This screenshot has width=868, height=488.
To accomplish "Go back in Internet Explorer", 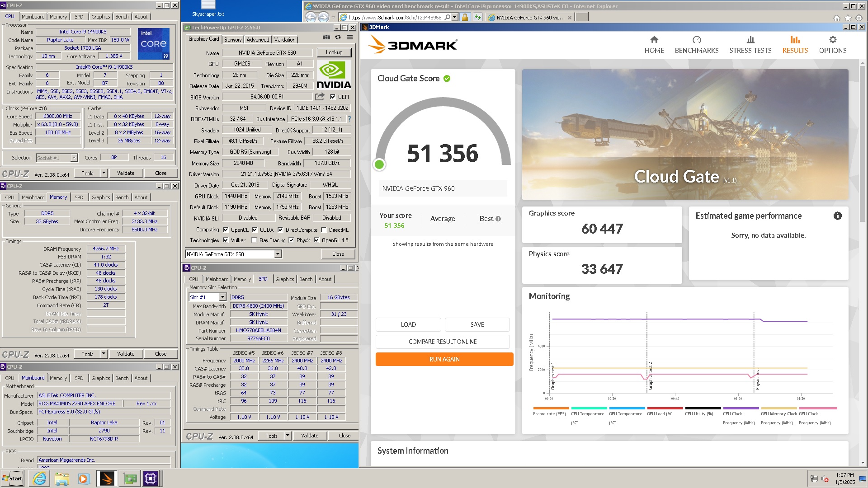I will 311,17.
